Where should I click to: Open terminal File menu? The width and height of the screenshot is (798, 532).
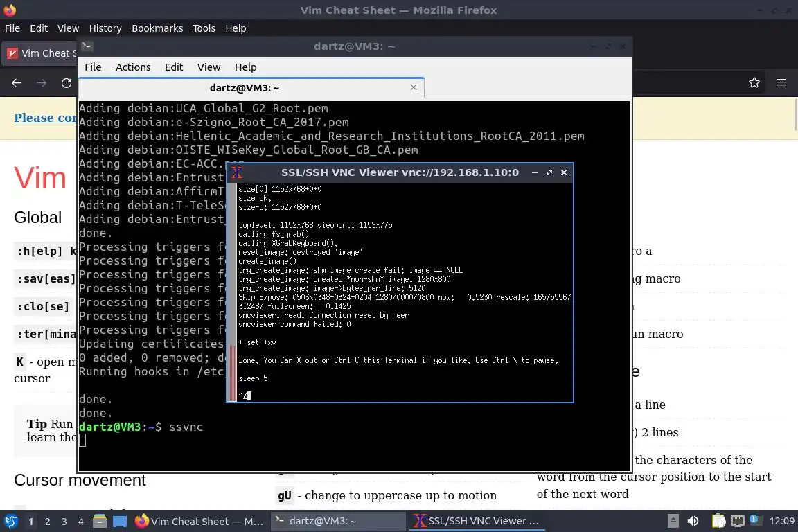pos(93,67)
